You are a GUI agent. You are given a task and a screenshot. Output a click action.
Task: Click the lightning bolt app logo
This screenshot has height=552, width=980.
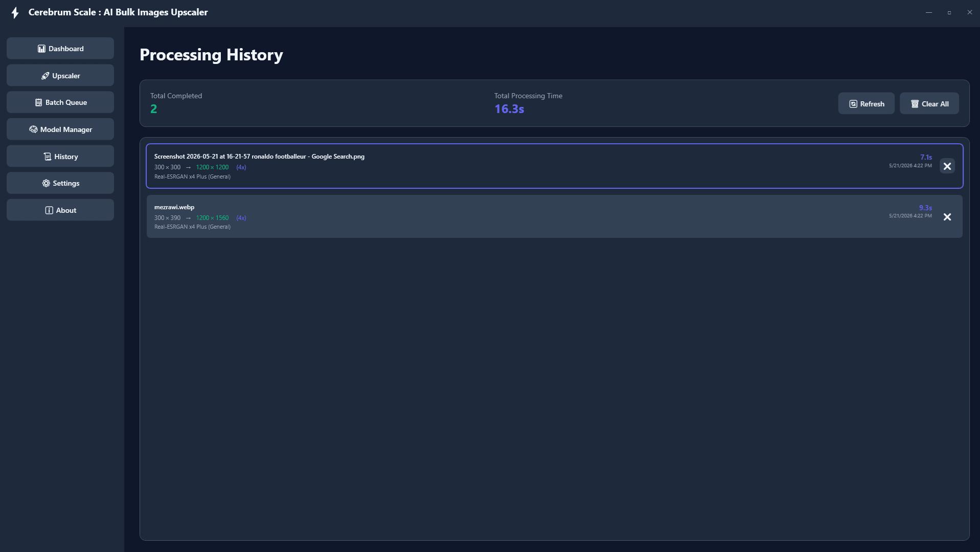click(15, 13)
